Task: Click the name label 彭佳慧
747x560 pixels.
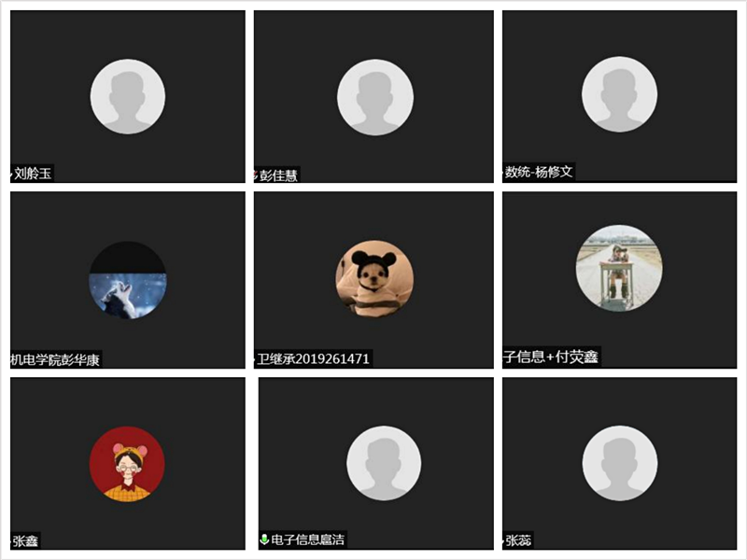Action: point(278,175)
